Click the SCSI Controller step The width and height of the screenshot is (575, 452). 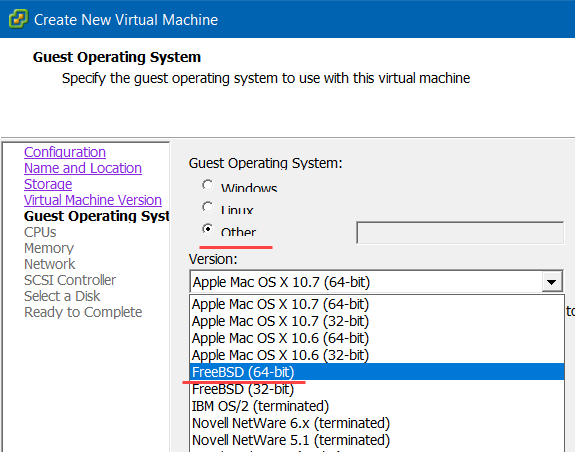tap(70, 280)
